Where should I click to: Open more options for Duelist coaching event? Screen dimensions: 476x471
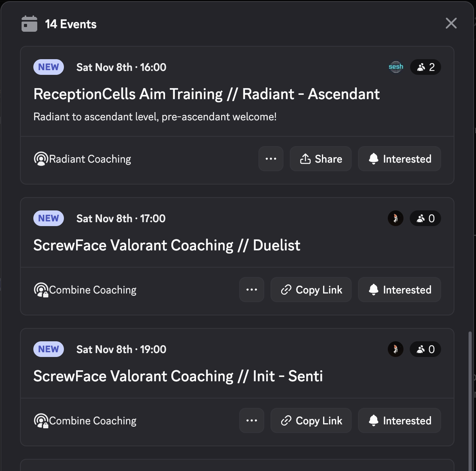pos(252,290)
